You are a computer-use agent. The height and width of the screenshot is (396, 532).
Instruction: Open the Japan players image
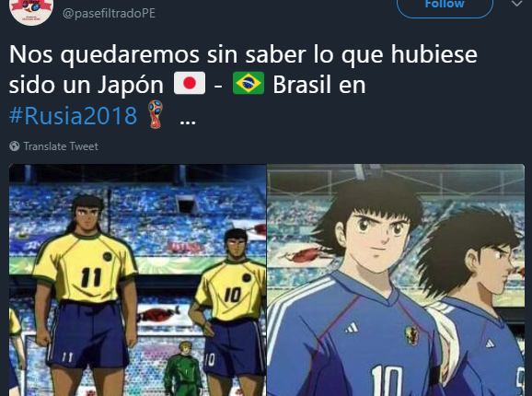click(396, 280)
